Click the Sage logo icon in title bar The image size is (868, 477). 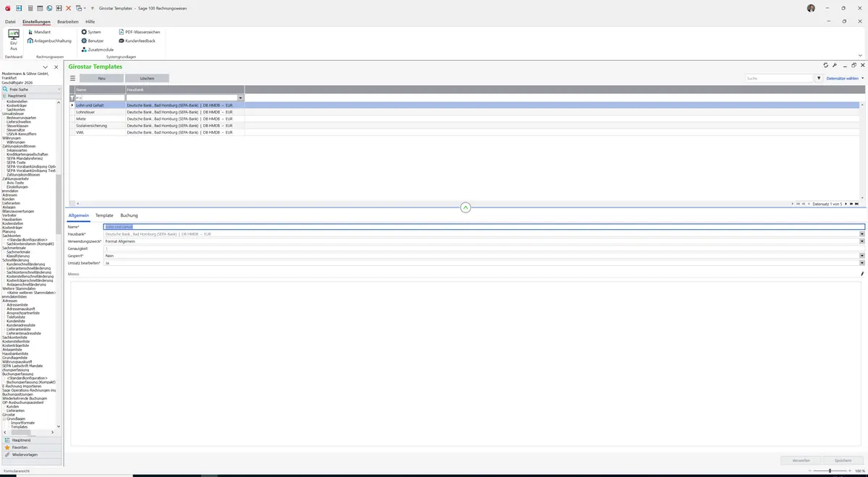pyautogui.click(x=7, y=7)
